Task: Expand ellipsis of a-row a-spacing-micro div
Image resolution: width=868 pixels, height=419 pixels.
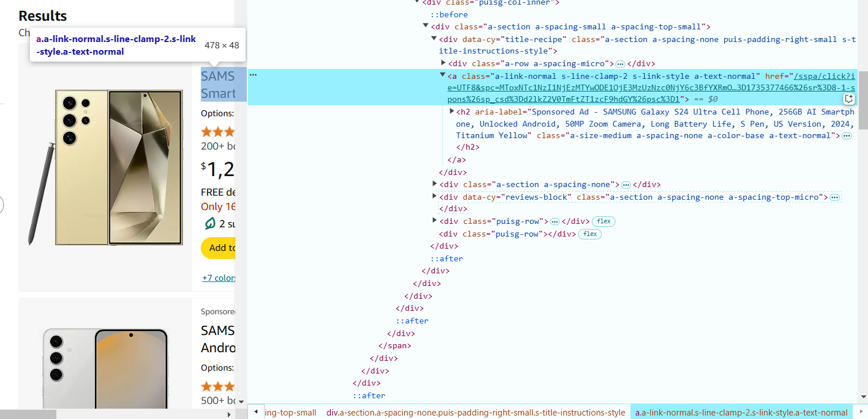Action: click(x=620, y=64)
